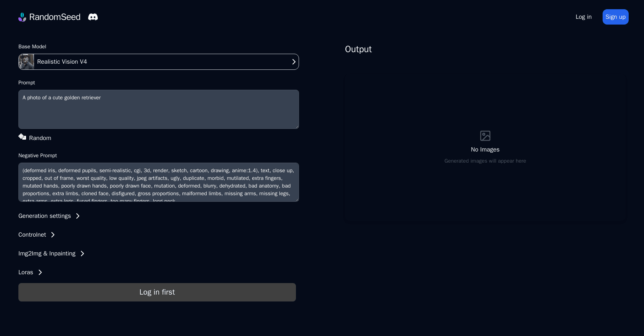Click the dice icon beside Random

(x=22, y=137)
